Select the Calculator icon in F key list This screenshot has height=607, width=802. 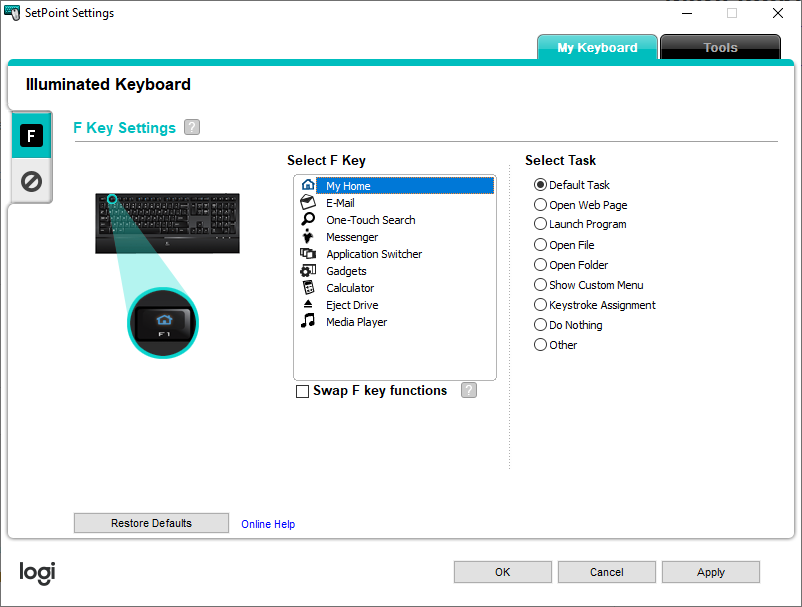(x=308, y=288)
